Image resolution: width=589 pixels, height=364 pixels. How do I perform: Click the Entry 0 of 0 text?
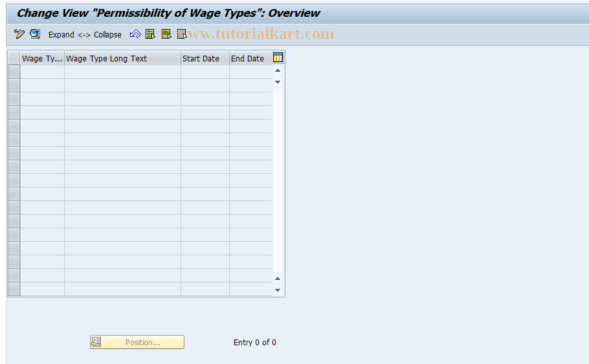tap(254, 342)
